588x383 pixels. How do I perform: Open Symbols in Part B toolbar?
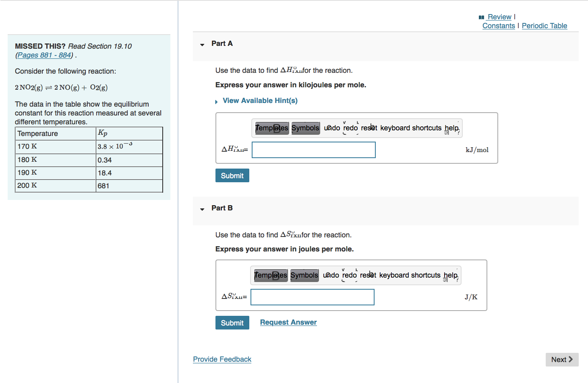(x=304, y=275)
